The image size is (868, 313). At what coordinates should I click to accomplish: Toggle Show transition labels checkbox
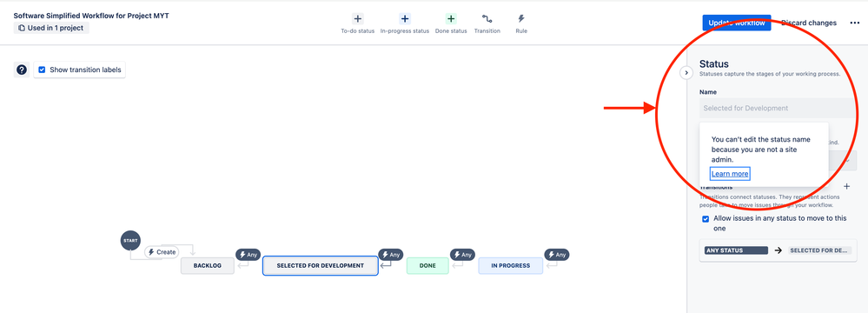click(x=42, y=70)
